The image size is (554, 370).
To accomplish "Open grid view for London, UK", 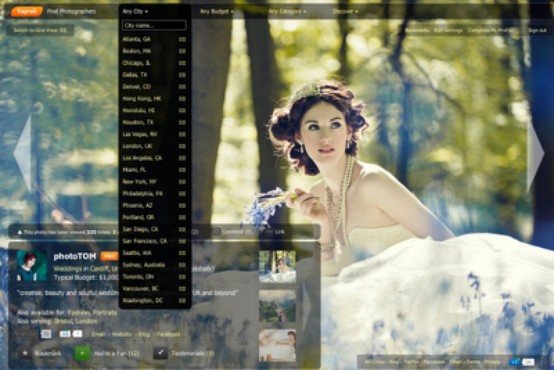I will tap(182, 146).
